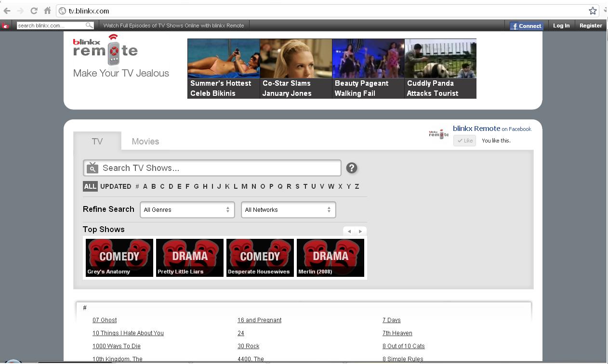Filter shows by # symbol
Screen dimensions: 608x364
point(137,186)
